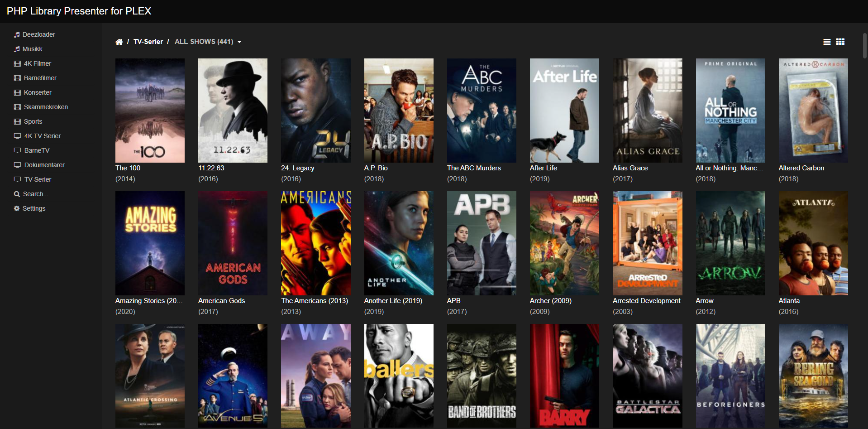Image resolution: width=868 pixels, height=429 pixels.
Task: Open the After Life poster
Action: click(564, 110)
